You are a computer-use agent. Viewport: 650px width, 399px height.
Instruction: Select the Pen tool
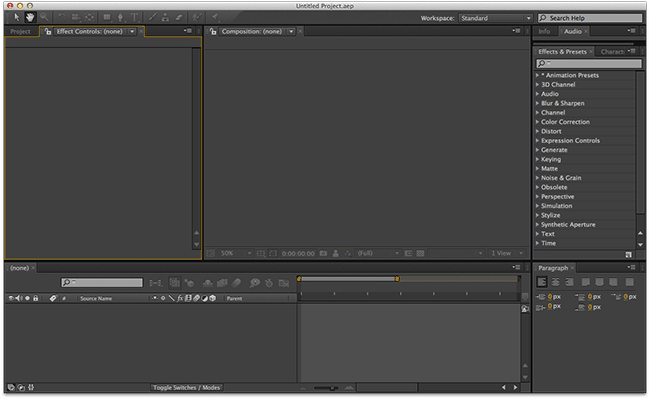[121, 17]
